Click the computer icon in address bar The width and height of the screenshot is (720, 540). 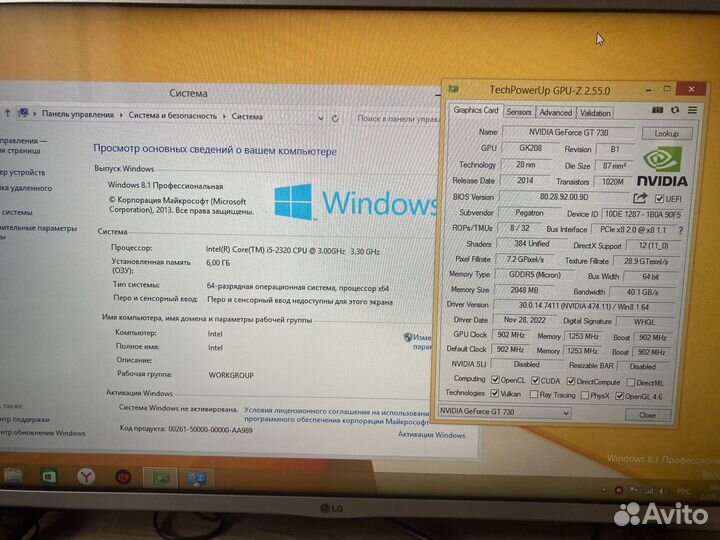pos(23,113)
